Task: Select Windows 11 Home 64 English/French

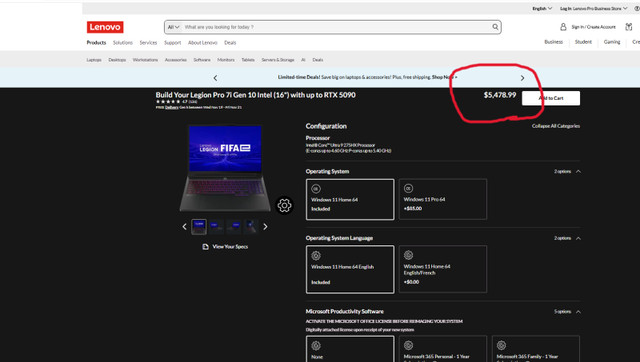Action: click(x=443, y=269)
